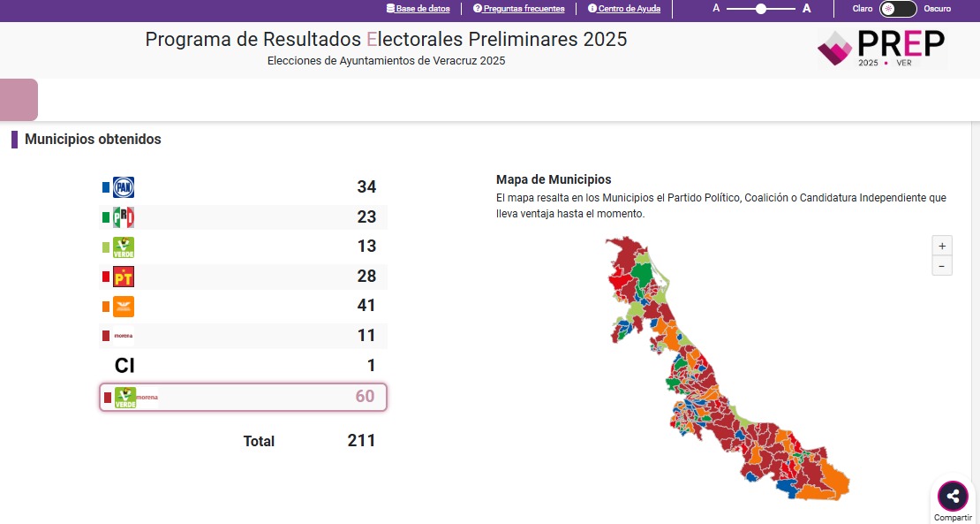980x524 pixels.
Task: Click the Compartir share icon
Action: (953, 496)
